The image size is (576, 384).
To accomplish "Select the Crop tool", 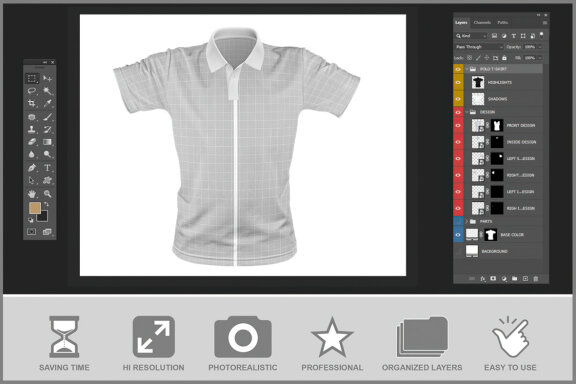I will [32, 103].
